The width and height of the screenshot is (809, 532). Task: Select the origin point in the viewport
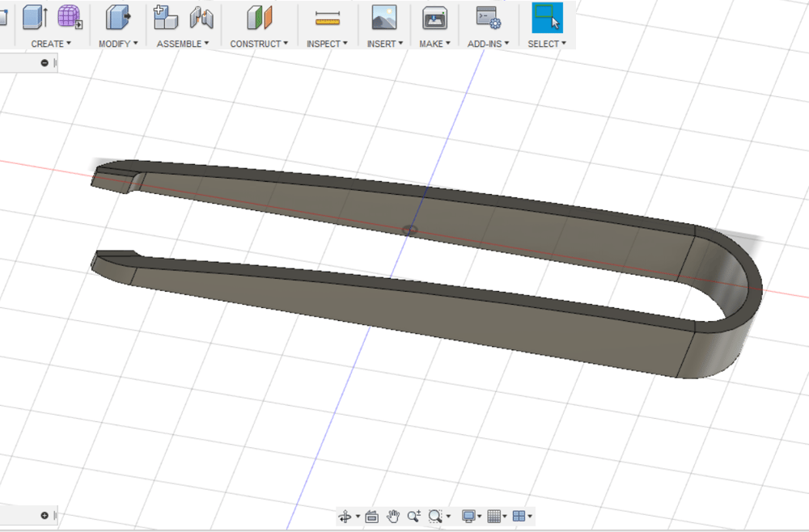coord(410,230)
